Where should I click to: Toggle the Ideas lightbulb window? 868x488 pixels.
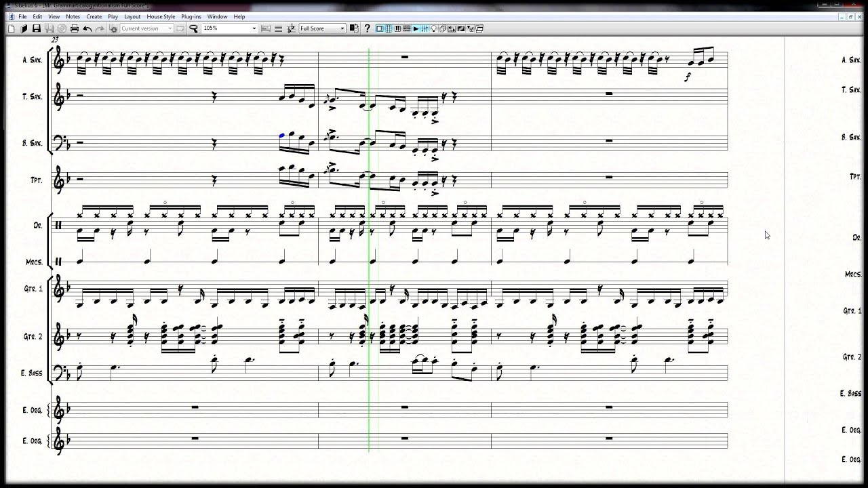(433, 28)
